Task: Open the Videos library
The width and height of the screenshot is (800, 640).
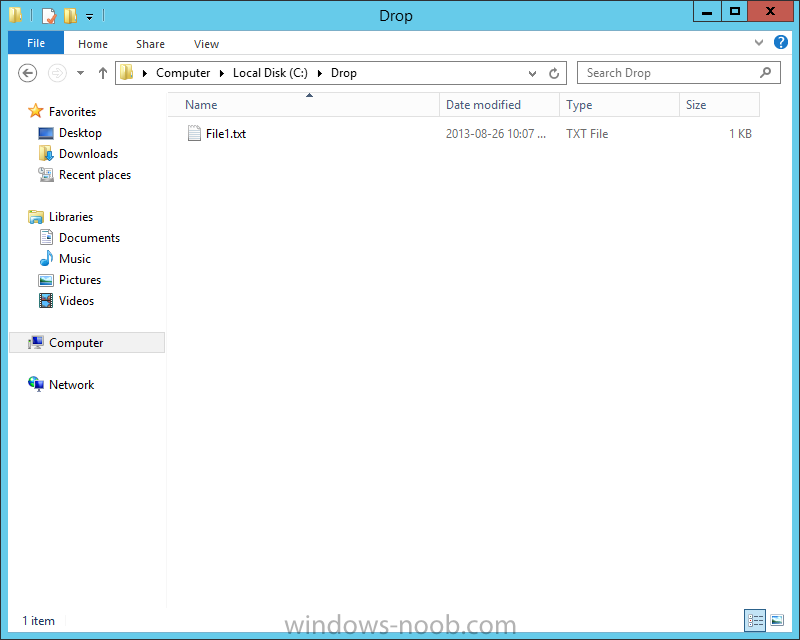Action: pyautogui.click(x=76, y=301)
